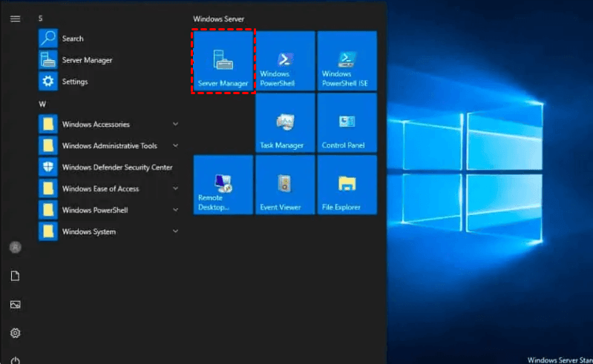
Task: Open the hamburger menu at top of Start
Action: point(15,19)
